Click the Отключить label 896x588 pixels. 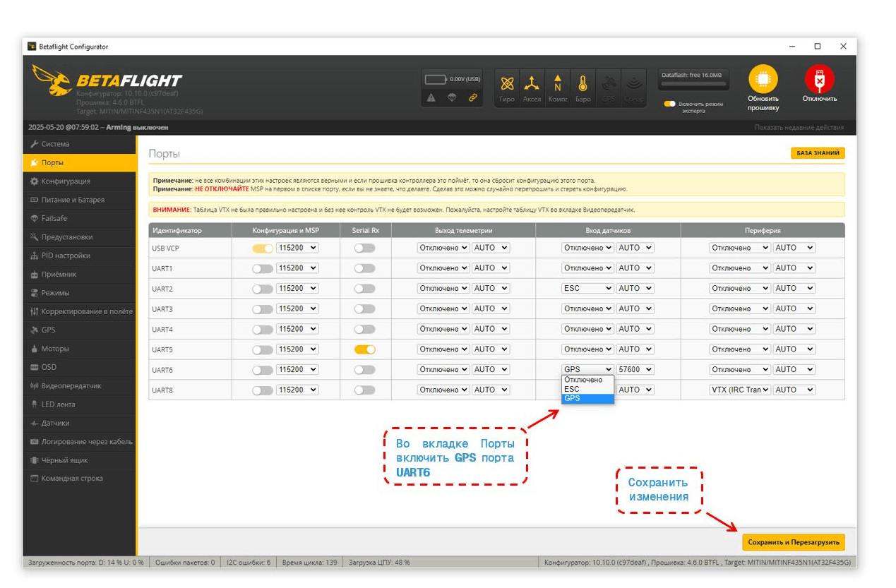coord(819,99)
